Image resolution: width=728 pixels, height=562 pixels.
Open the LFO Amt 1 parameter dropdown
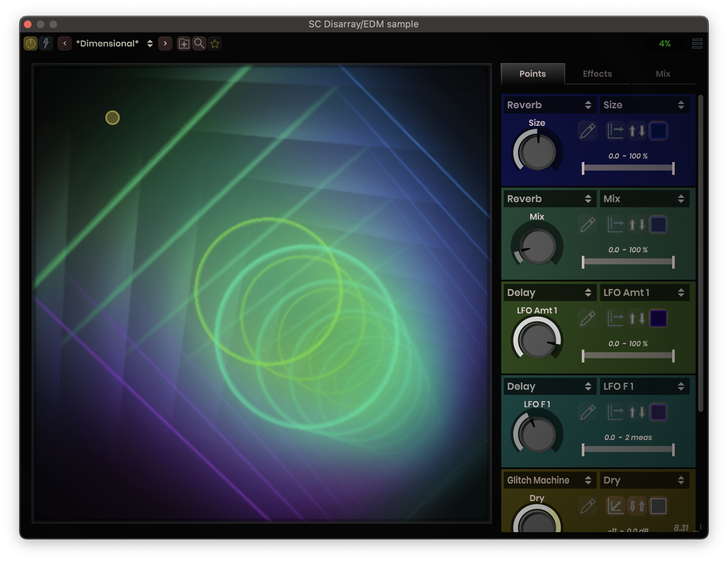click(644, 293)
